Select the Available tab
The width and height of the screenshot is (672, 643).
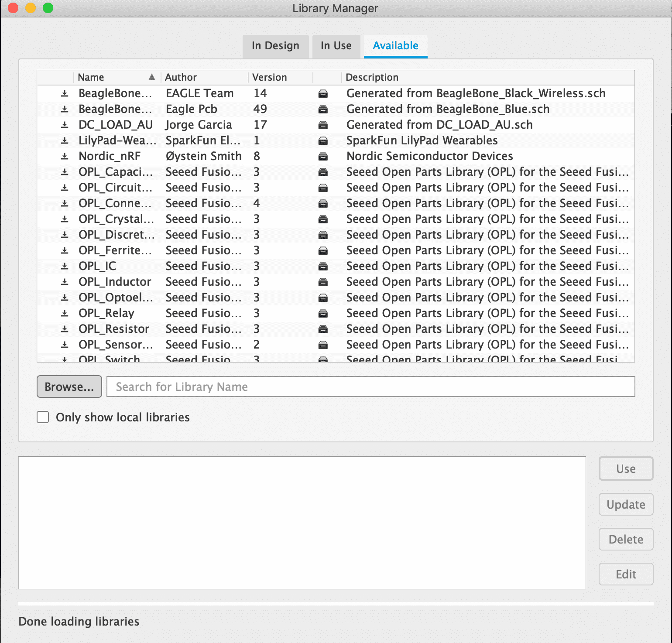coord(395,46)
